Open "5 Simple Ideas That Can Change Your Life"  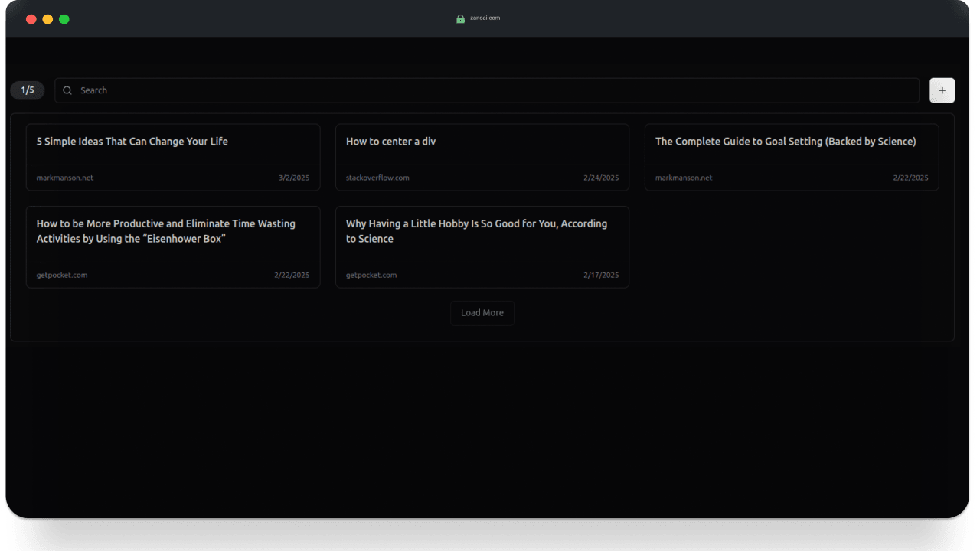tap(132, 142)
